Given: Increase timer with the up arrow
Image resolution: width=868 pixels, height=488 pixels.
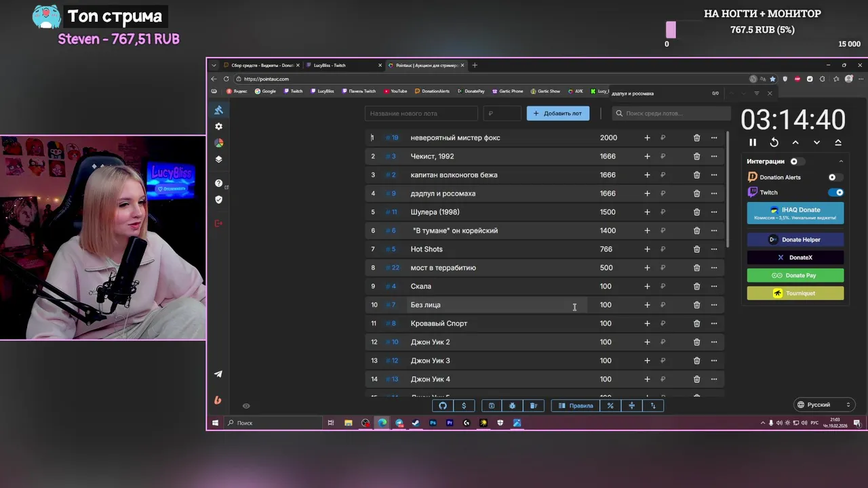Looking at the screenshot, I should 795,142.
